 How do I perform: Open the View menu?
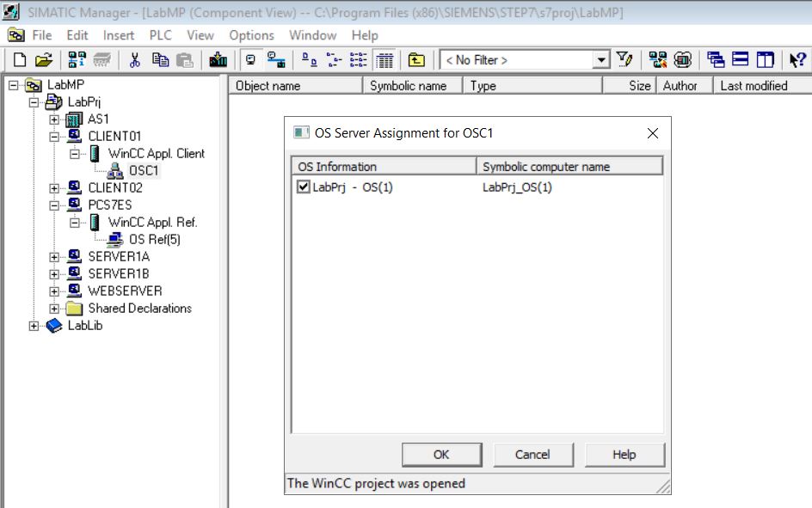click(x=200, y=35)
